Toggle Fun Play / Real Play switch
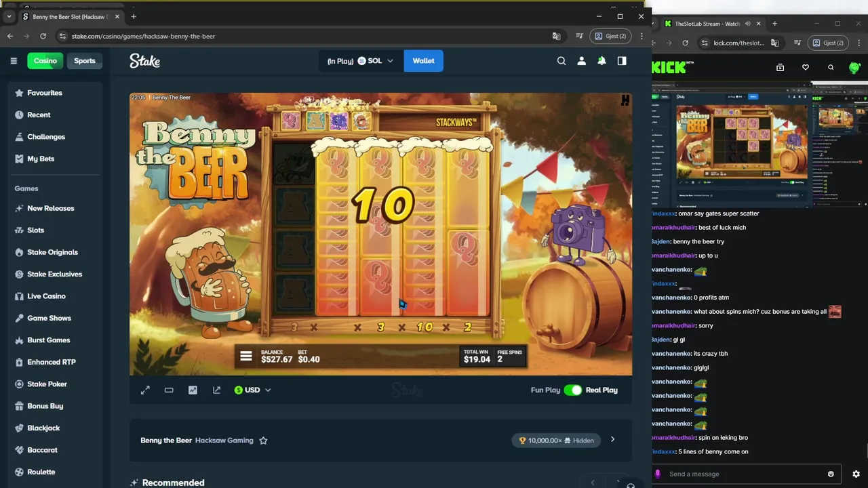 pyautogui.click(x=573, y=390)
